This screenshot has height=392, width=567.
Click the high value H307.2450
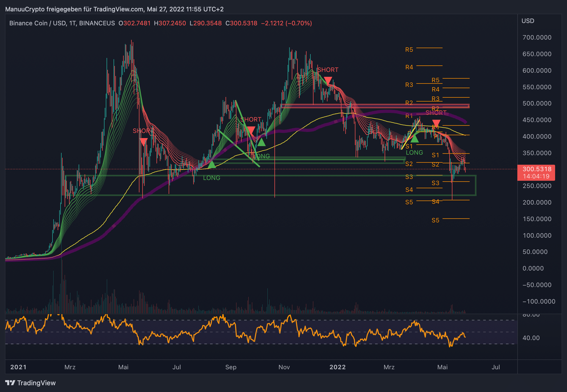point(170,23)
